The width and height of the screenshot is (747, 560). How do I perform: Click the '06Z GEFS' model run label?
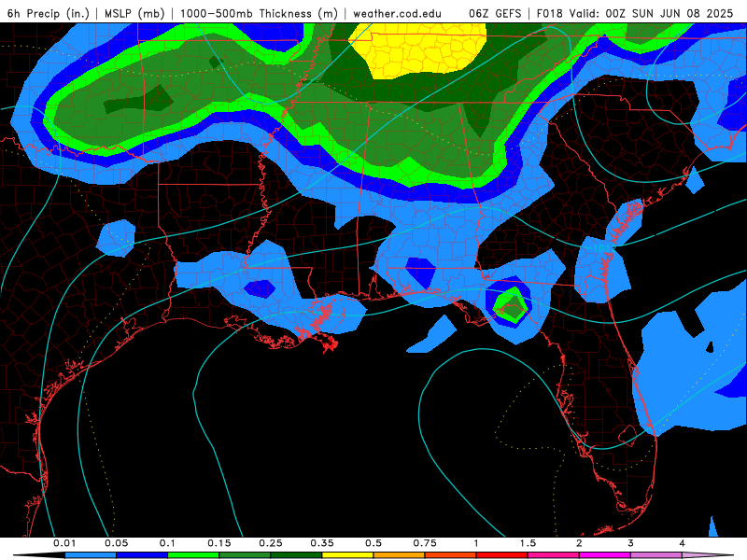495,13
